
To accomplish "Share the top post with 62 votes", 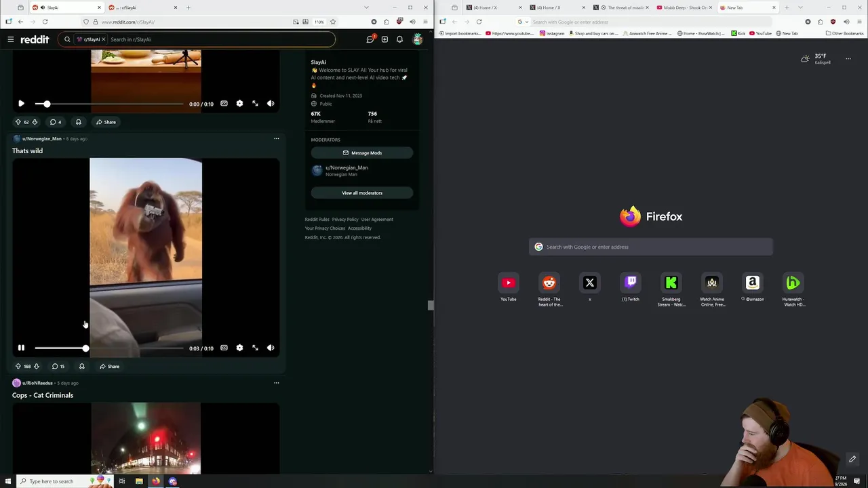I will 106,122.
